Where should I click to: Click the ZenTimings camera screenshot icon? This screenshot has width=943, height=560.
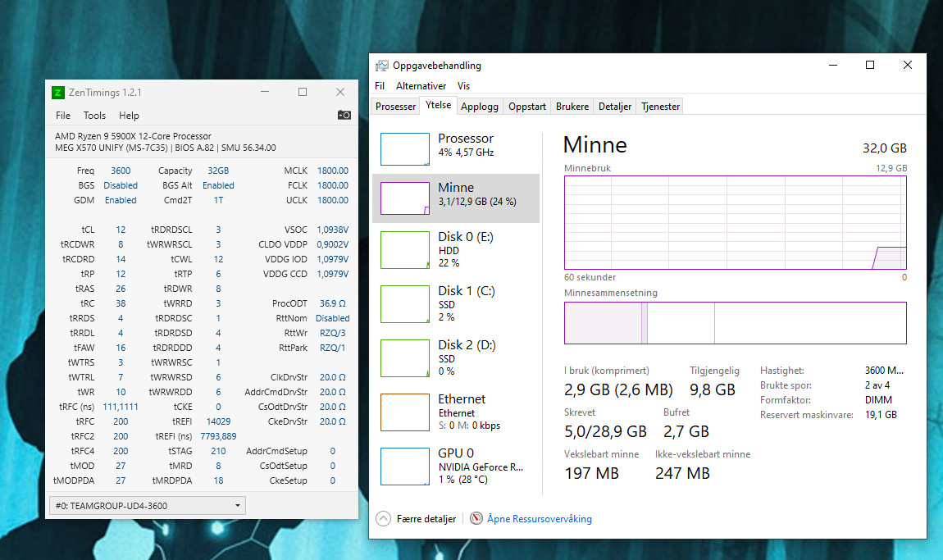point(344,115)
